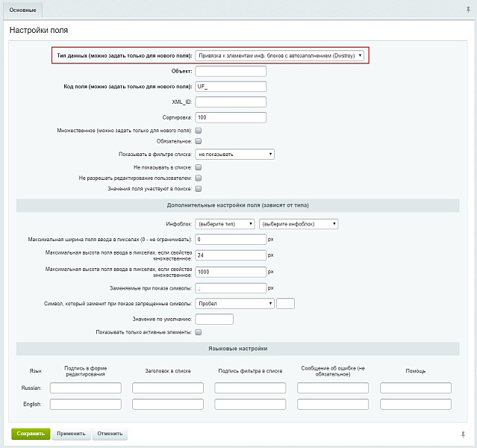This screenshot has height=448, width=477.
Task: Click the pin icon in the top tab bar
Action: pyautogui.click(x=468, y=9)
